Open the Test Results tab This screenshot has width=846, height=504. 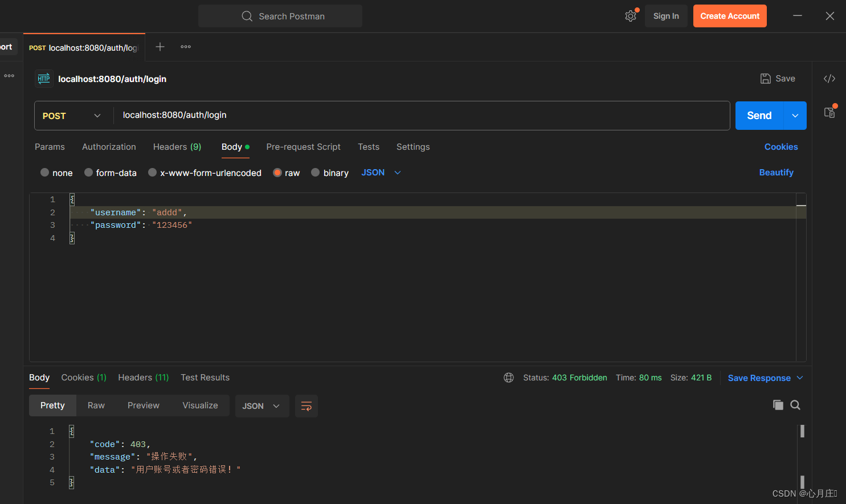[x=205, y=378]
